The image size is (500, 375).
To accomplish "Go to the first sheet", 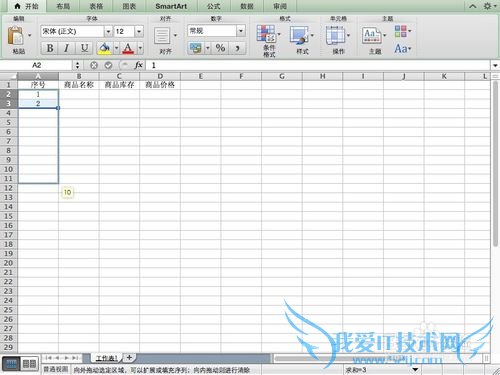I will pyautogui.click(x=49, y=358).
